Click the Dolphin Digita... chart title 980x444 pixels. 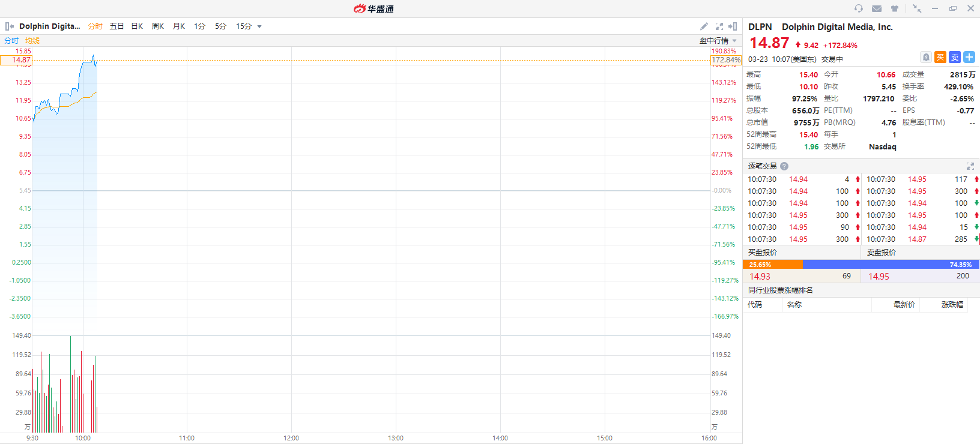click(x=49, y=26)
